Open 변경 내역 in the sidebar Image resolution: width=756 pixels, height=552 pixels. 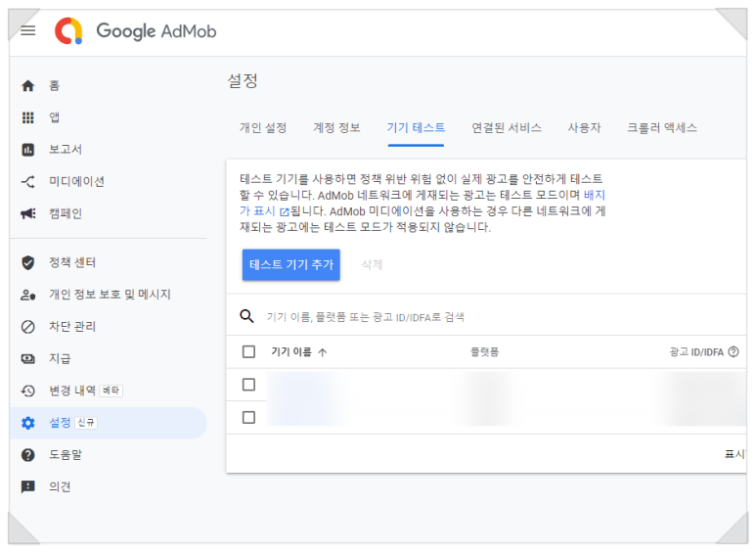[x=71, y=391]
